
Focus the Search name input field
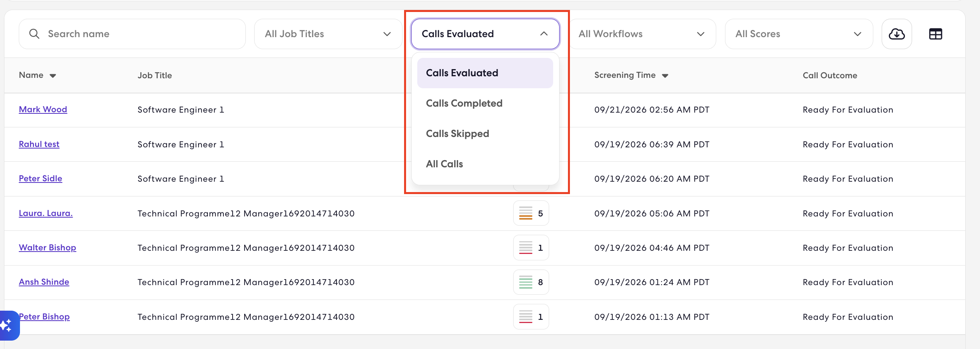click(132, 34)
